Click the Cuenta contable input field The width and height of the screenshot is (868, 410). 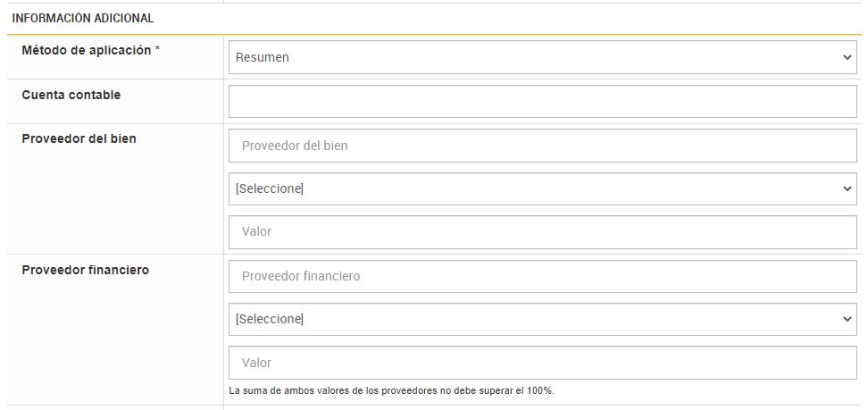pos(542,101)
